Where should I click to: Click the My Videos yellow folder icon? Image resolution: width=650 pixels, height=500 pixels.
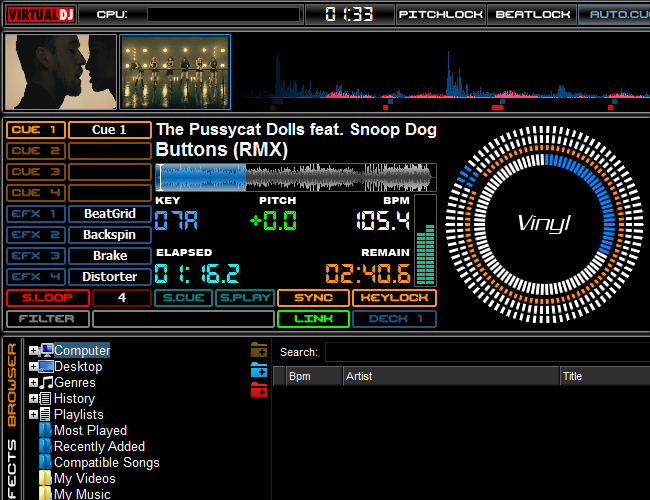[x=46, y=478]
